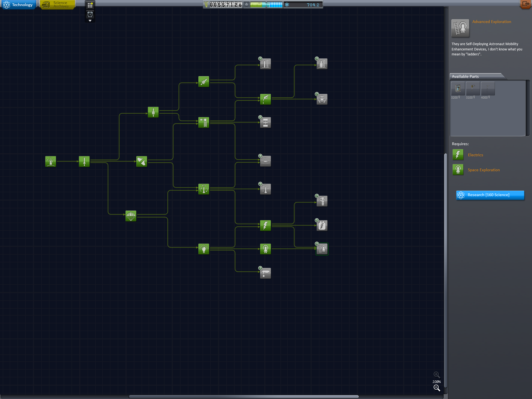Click the Space Exploration icon under Requires
The height and width of the screenshot is (399, 532).
point(458,170)
